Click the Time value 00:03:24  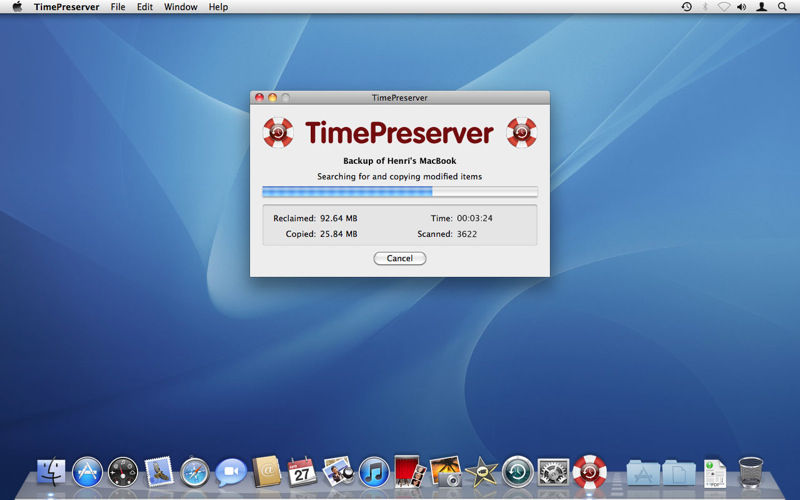pyautogui.click(x=474, y=218)
